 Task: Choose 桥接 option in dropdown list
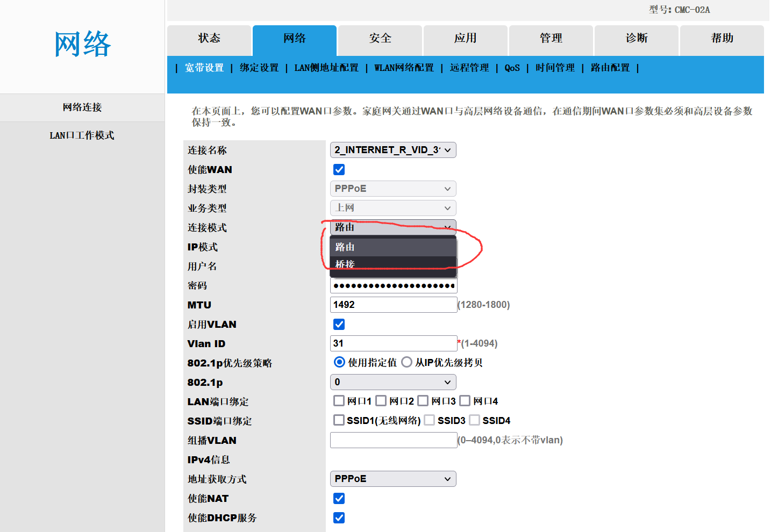click(393, 263)
